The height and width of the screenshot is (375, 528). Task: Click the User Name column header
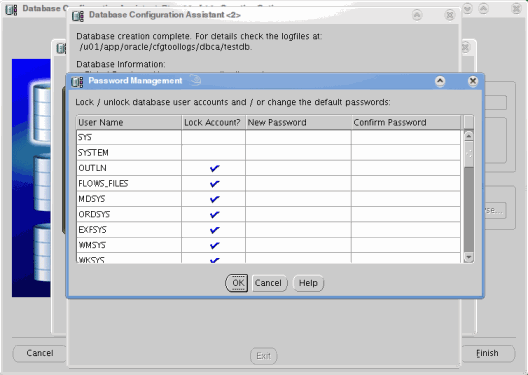tap(129, 123)
